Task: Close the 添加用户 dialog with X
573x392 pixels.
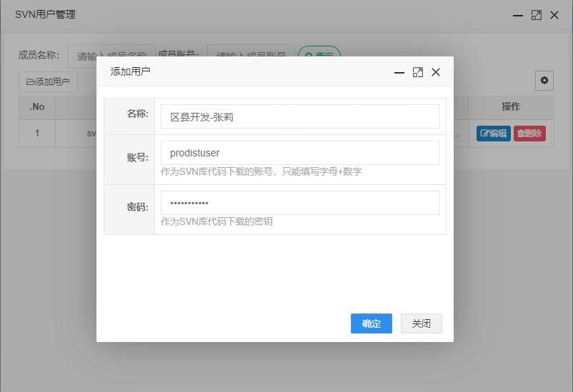Action: (436, 72)
